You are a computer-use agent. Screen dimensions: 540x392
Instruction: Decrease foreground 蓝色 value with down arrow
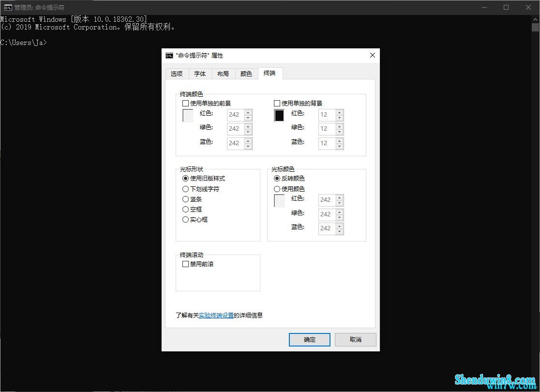[248, 147]
